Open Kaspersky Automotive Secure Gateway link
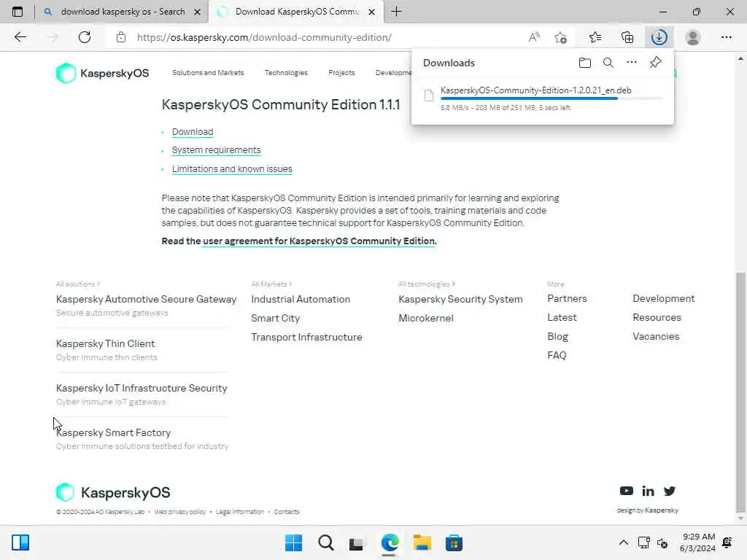747x560 pixels. click(146, 299)
